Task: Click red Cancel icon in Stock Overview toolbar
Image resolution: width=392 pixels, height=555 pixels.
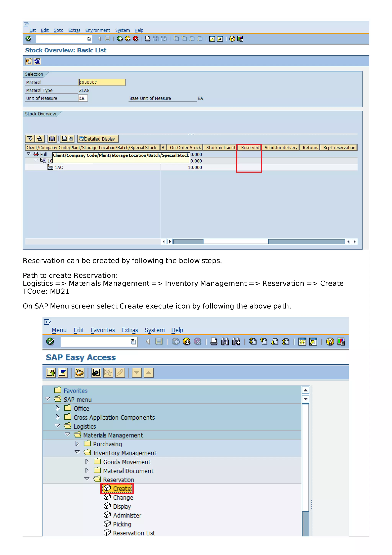Action: [136, 39]
